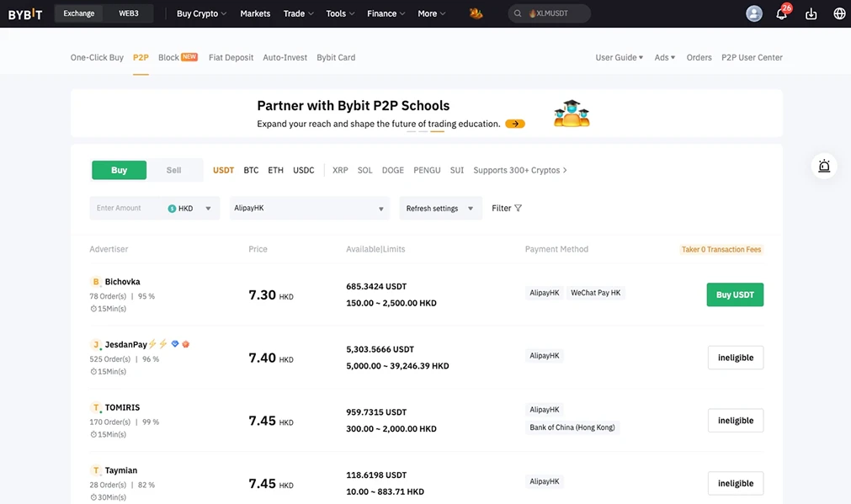Select the SOL crypto tab
Image resolution: width=851 pixels, height=504 pixels.
click(x=364, y=170)
